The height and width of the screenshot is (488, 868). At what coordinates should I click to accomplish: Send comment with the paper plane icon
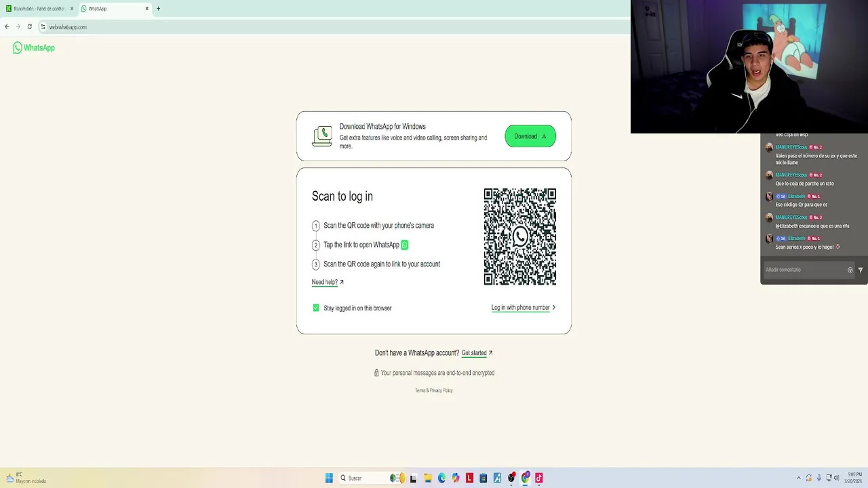click(x=861, y=270)
